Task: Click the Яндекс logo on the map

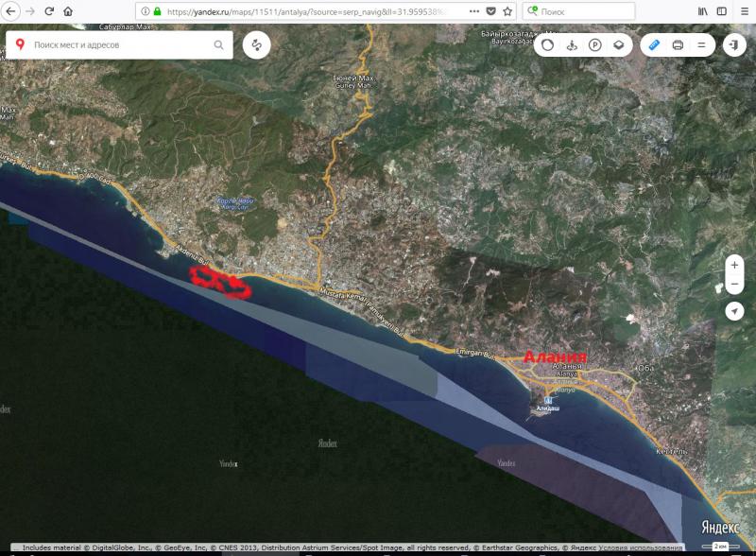Action: [722, 529]
